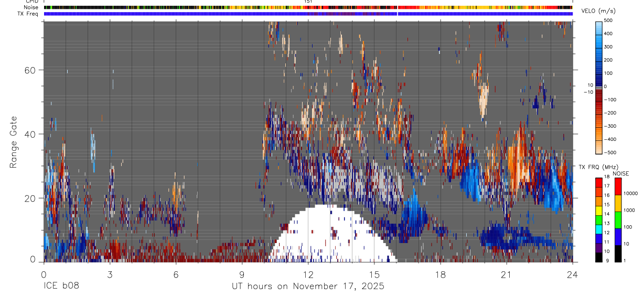Click hour tick label '24' on time axis
The width and height of the screenshot is (644, 297).
tap(572, 273)
